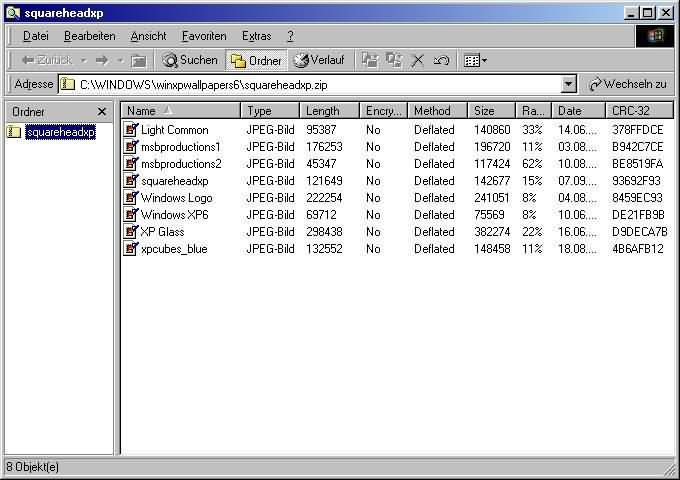The width and height of the screenshot is (680, 480).
Task: Select the Light Common file name
Action: click(175, 130)
